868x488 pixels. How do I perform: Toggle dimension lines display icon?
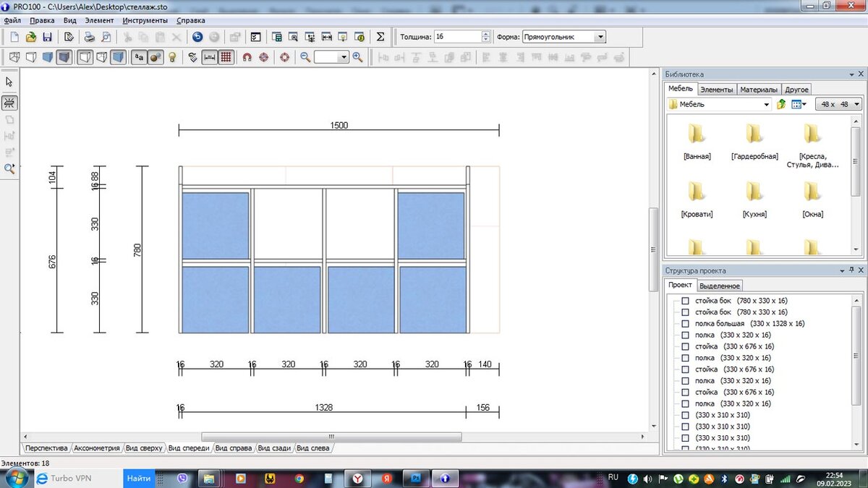coord(209,57)
